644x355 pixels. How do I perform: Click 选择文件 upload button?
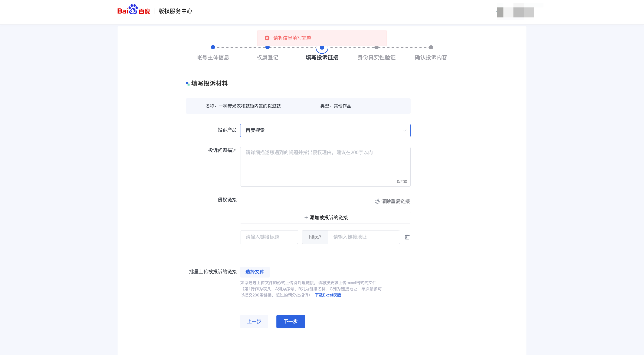(255, 272)
